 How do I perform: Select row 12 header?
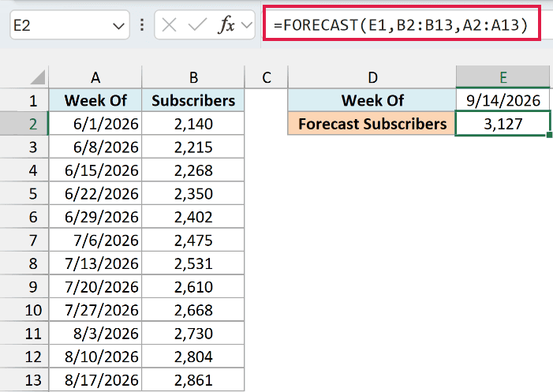tap(24, 357)
